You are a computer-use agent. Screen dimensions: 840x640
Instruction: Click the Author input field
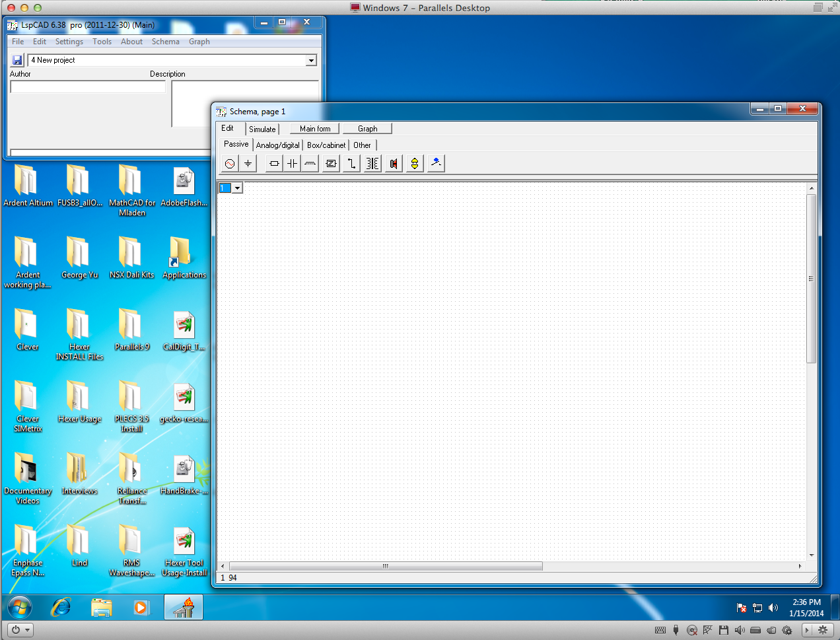point(88,87)
